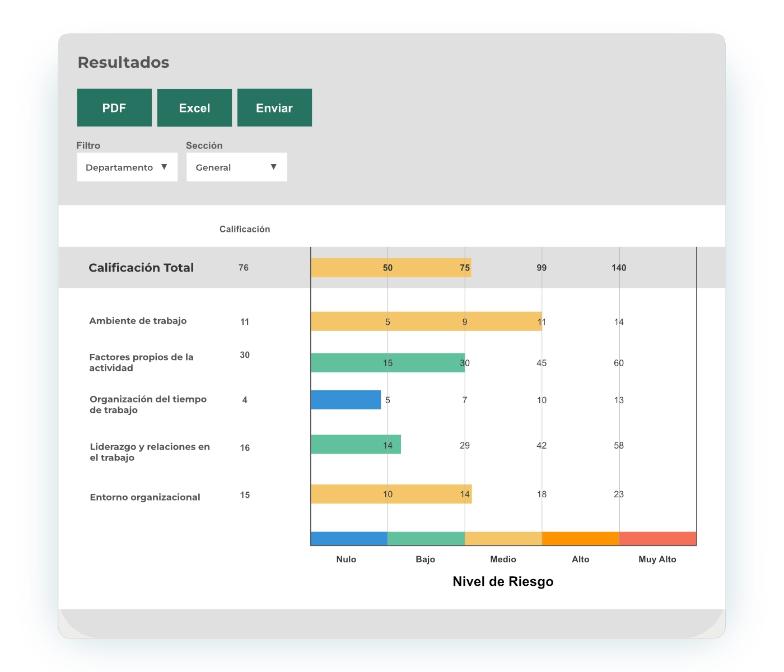Click the blue Nulo legend swatch
This screenshot has width=784, height=672.
(x=349, y=539)
